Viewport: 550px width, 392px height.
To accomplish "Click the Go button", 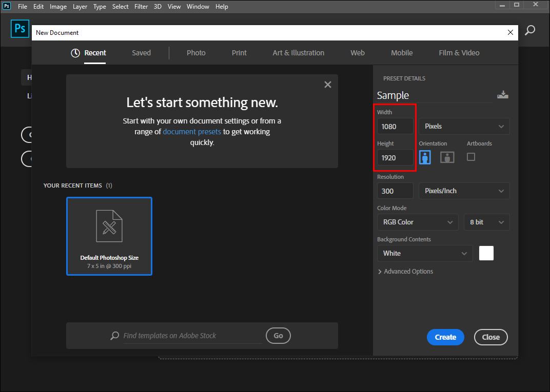I will tap(278, 336).
